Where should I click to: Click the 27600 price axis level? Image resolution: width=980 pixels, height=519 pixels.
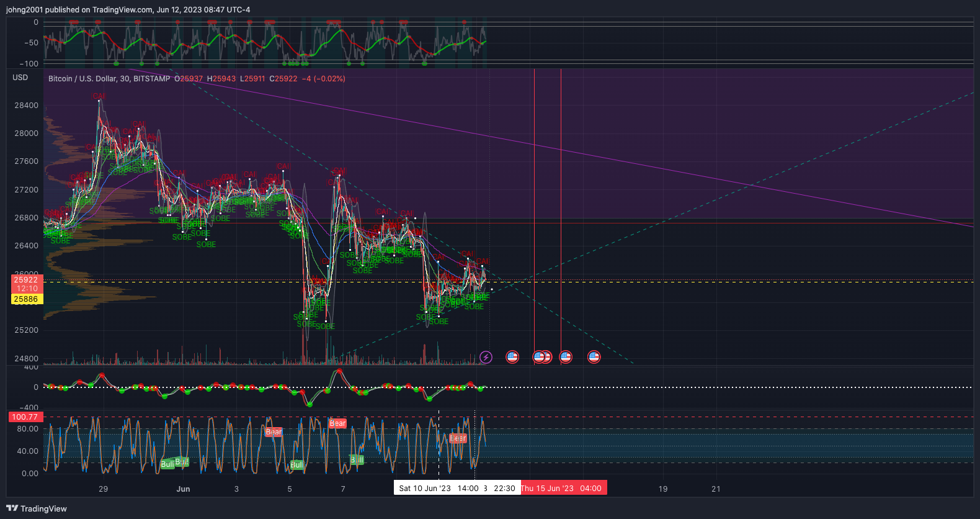[27, 161]
